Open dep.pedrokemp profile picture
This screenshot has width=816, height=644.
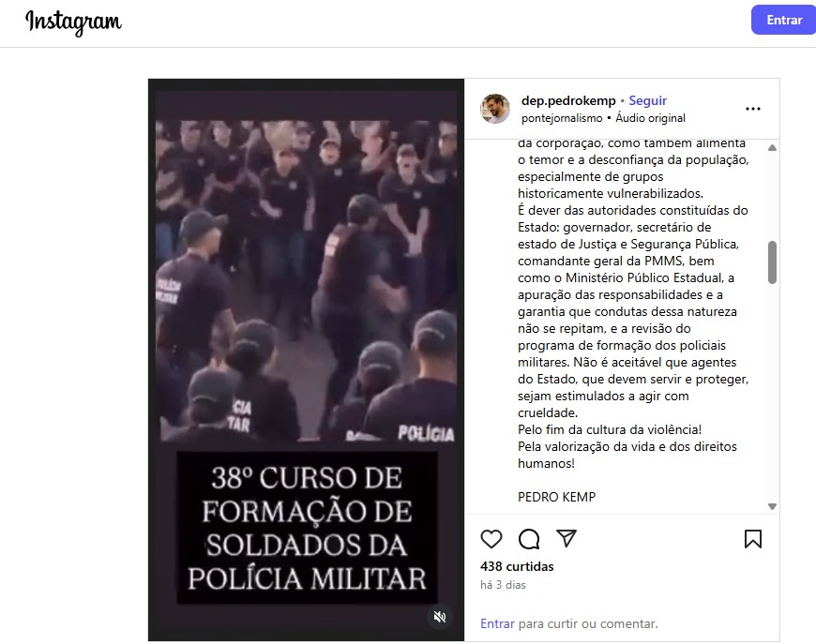[x=495, y=109]
